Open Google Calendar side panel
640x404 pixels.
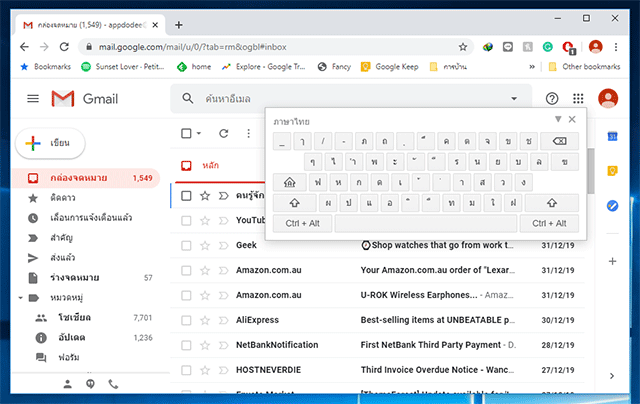point(612,136)
